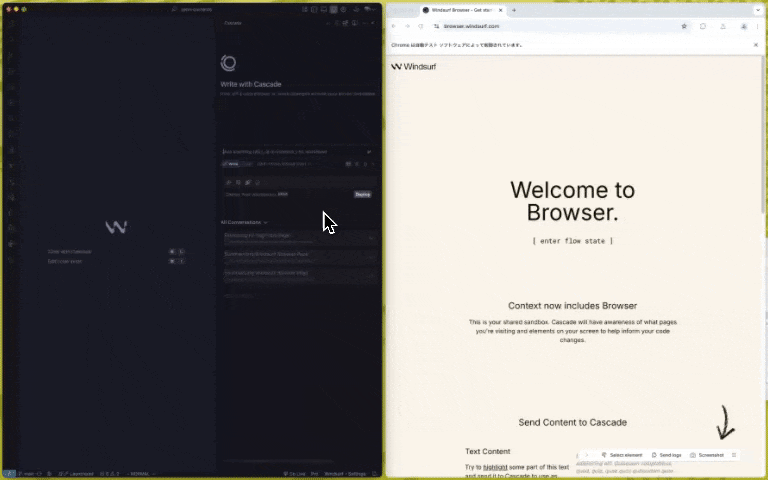The width and height of the screenshot is (768, 480).
Task: Toggle the highlighted layout icon in title bar
Action: tap(334, 9)
